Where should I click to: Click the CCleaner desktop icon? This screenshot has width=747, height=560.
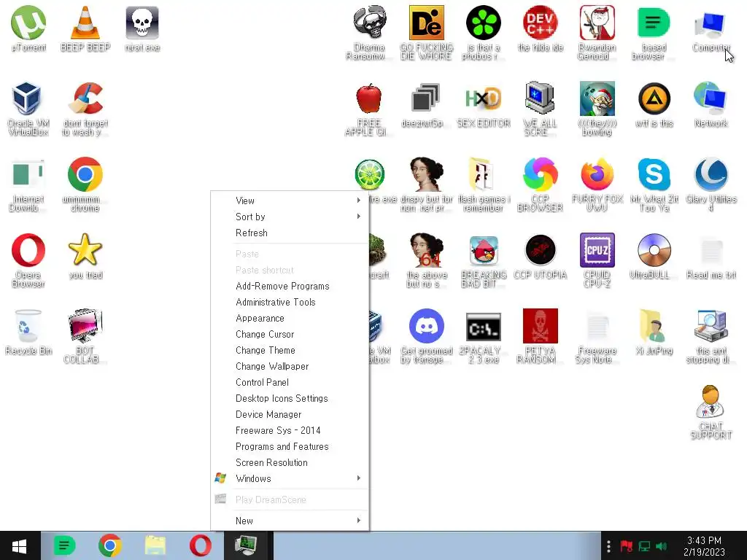point(86,98)
